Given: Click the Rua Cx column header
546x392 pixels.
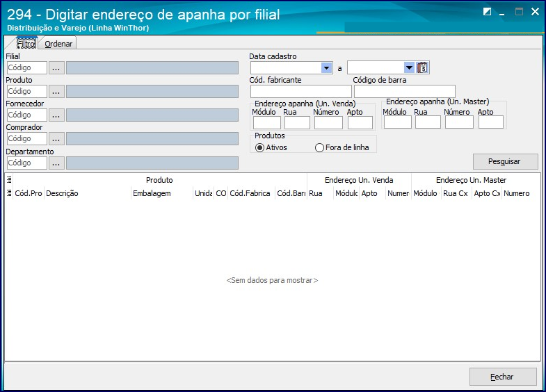Looking at the screenshot, I should pos(456,193).
